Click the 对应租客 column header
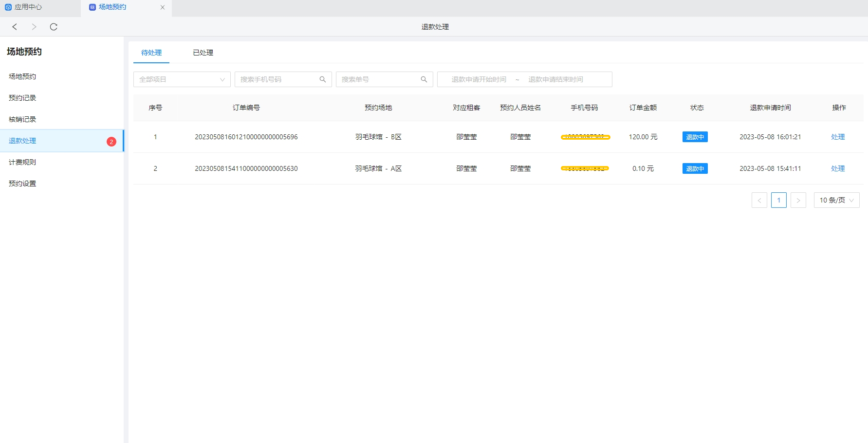The image size is (868, 443). pyautogui.click(x=466, y=108)
